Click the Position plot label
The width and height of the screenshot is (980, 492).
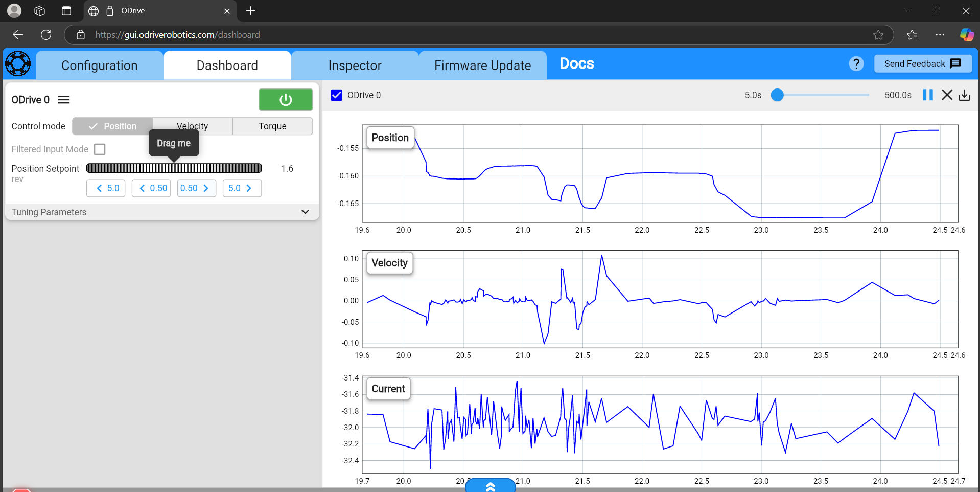coord(390,138)
